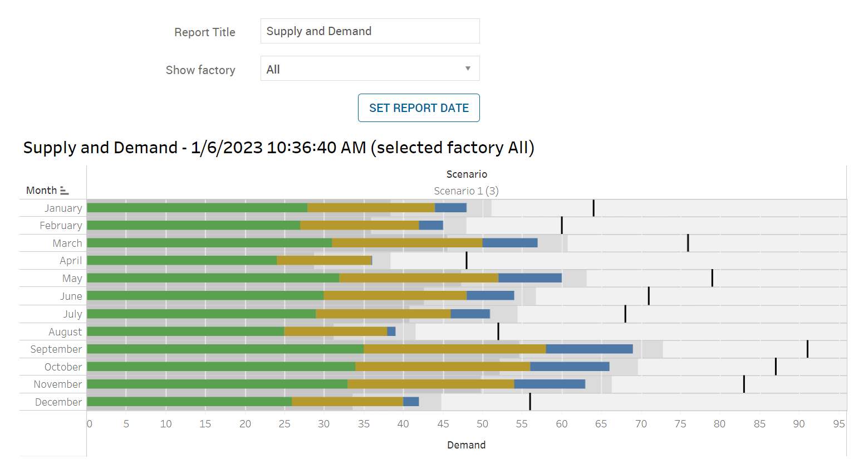
Task: Click the Month column header
Action: tap(41, 191)
